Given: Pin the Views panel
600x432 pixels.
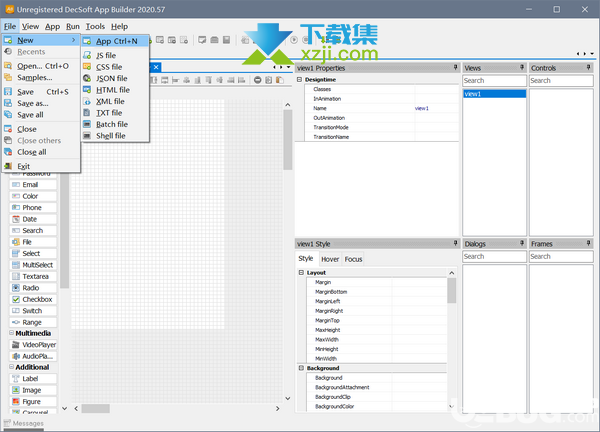Looking at the screenshot, I should 522,68.
